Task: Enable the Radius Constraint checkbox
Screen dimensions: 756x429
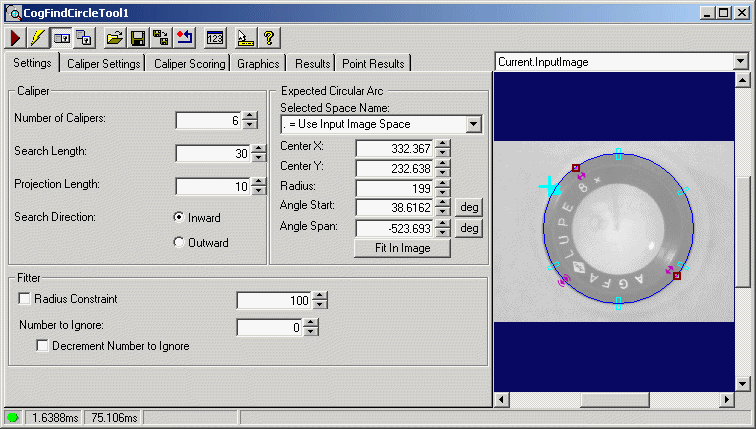Action: 24,298
